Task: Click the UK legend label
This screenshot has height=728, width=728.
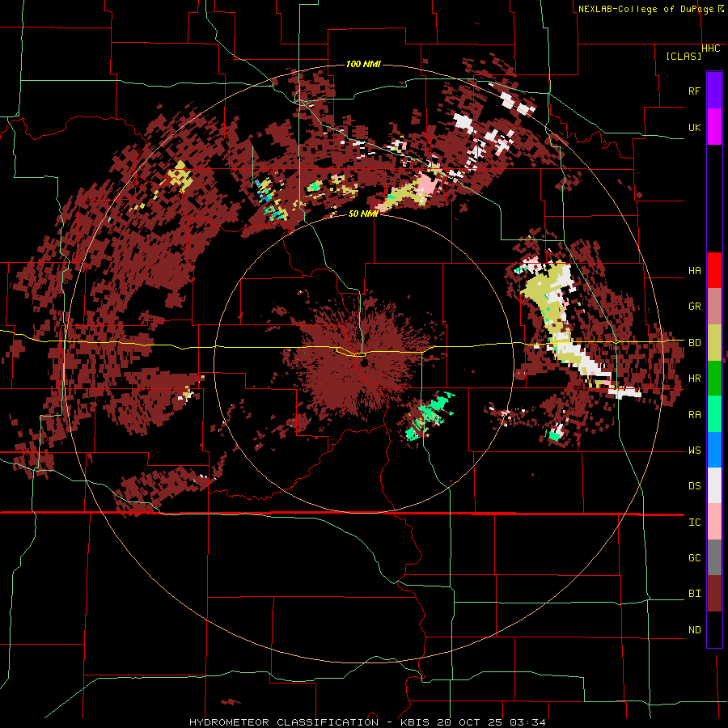Action: click(694, 127)
